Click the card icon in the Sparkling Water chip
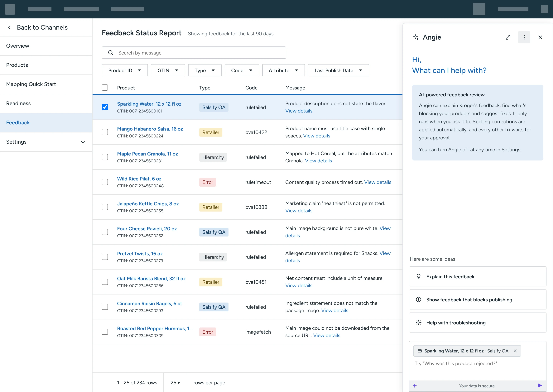 coord(420,351)
